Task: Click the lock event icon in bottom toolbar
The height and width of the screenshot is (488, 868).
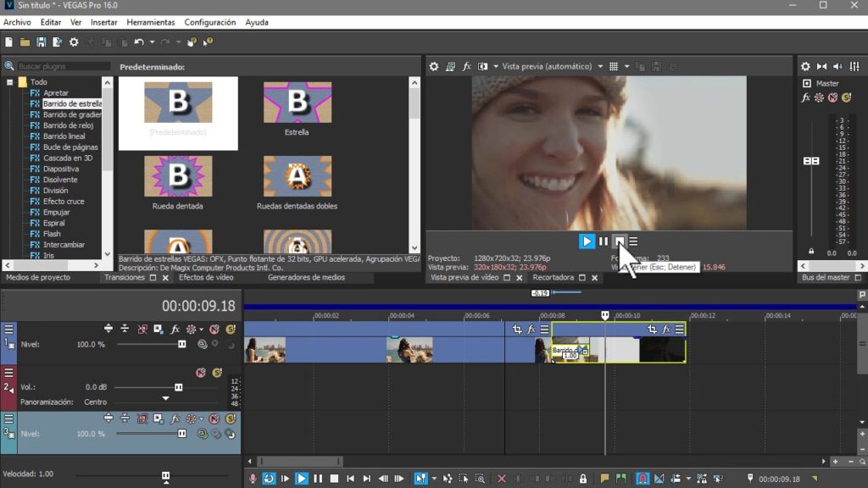Action: pyautogui.click(x=583, y=479)
